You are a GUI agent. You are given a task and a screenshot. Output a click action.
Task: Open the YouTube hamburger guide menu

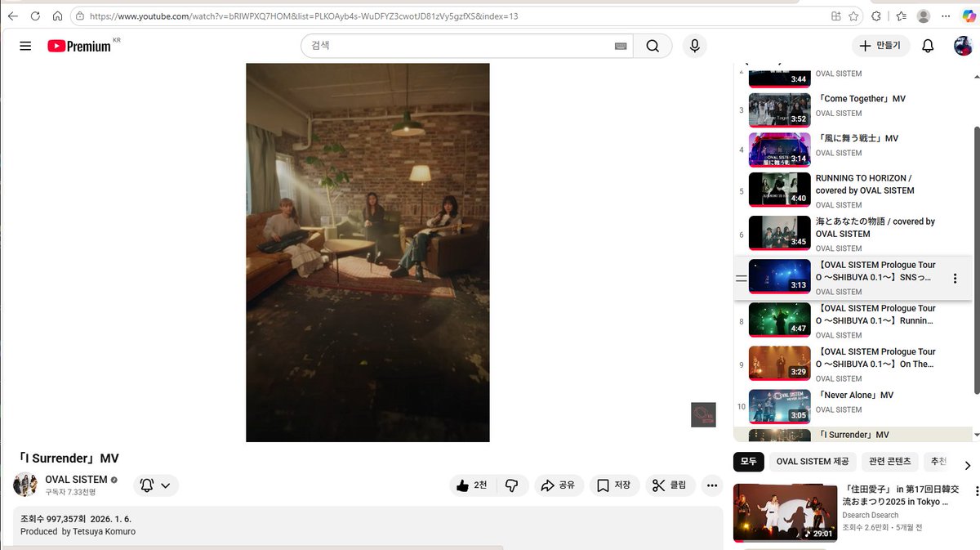(25, 46)
